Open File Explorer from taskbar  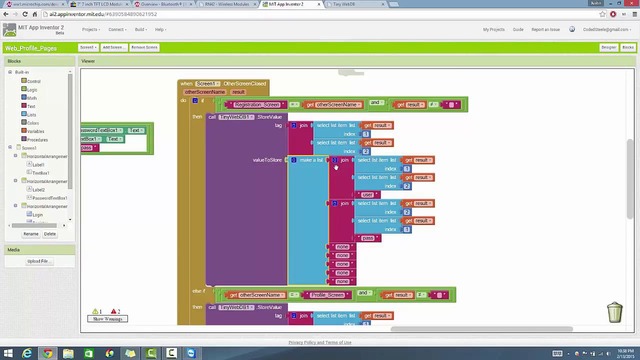tap(68, 353)
